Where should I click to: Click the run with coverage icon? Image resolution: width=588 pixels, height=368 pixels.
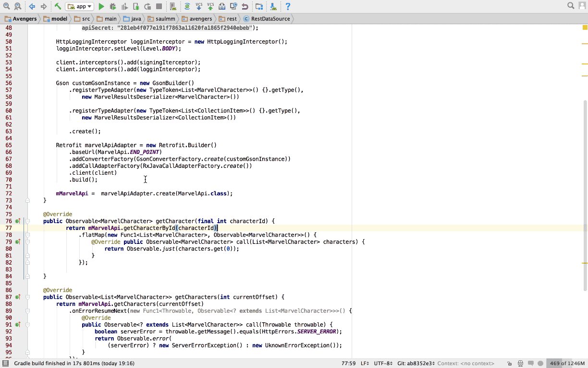click(124, 6)
